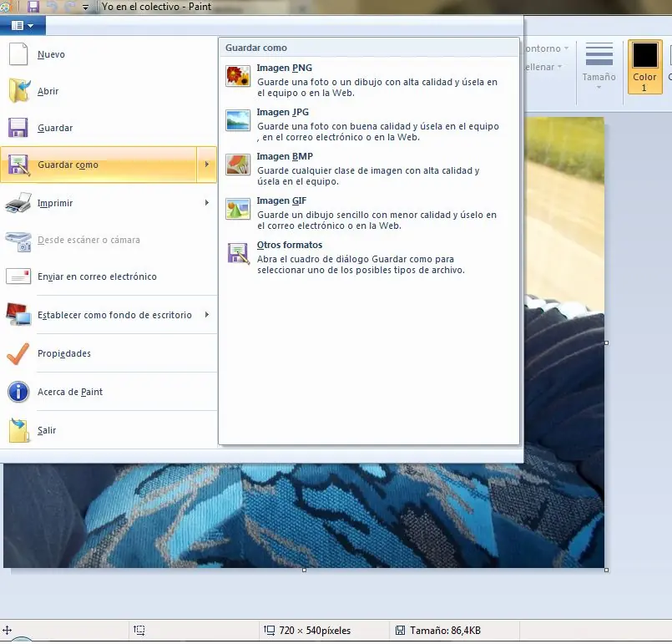Save as Imagen GIF

point(369,213)
